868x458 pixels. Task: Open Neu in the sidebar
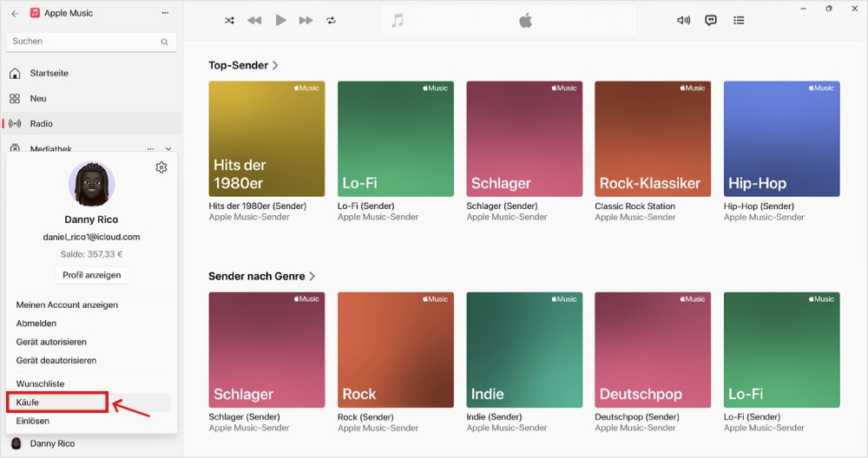tap(91, 99)
